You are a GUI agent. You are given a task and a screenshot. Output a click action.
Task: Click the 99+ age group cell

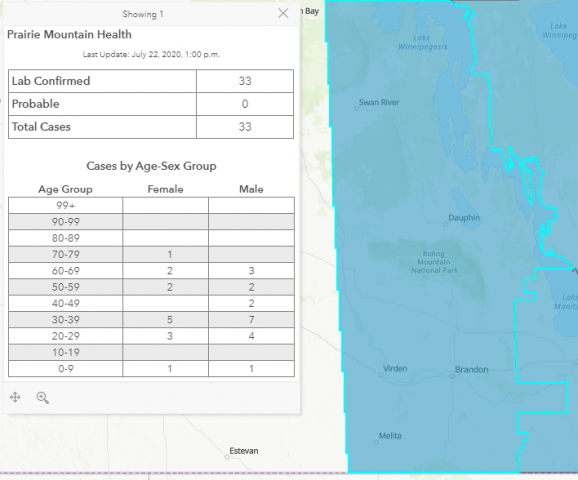pos(66,205)
